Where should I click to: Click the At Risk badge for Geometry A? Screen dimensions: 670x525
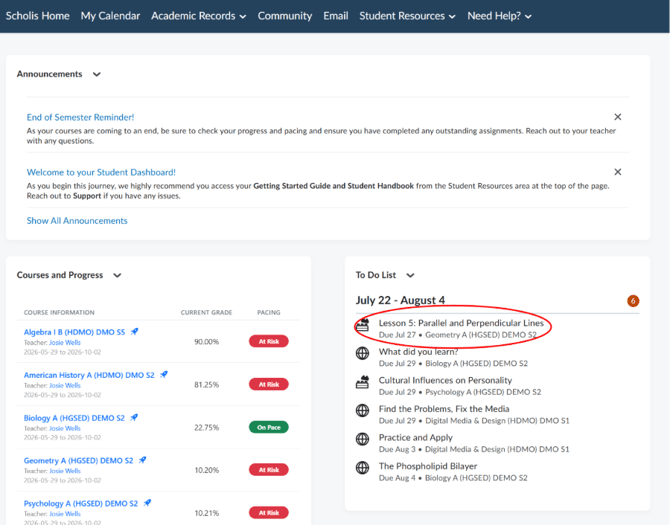point(269,470)
